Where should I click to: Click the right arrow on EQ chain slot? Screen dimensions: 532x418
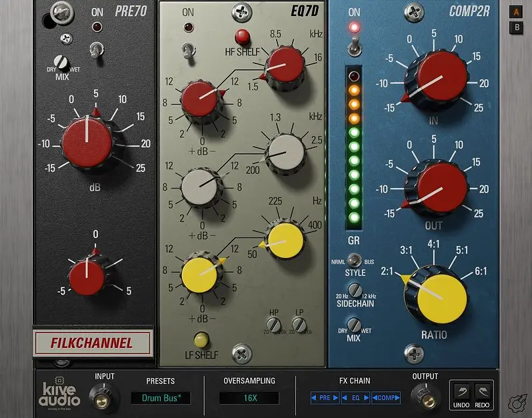click(x=366, y=397)
